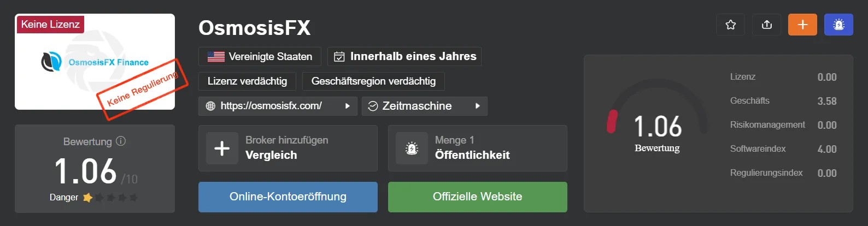The width and height of the screenshot is (868, 226).
Task: Click the plus icon for Broker hinzufügen
Action: pos(222,148)
